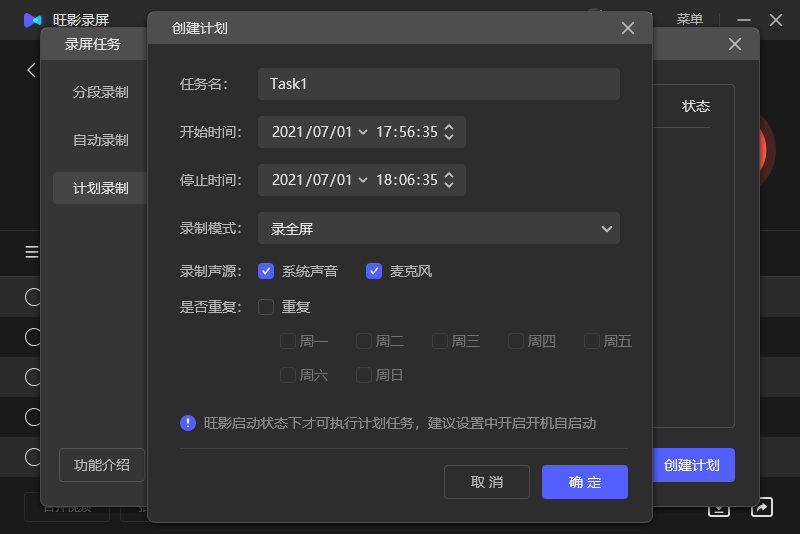Select the 自动录制 tab
The image size is (800, 534).
tap(100, 140)
